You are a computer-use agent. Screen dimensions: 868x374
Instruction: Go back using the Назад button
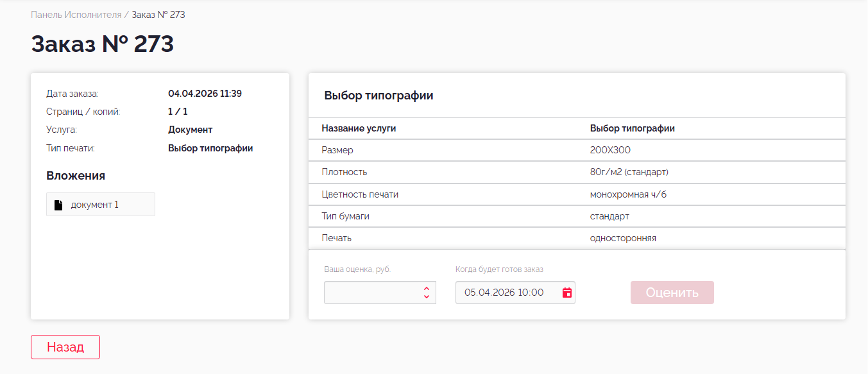point(65,347)
